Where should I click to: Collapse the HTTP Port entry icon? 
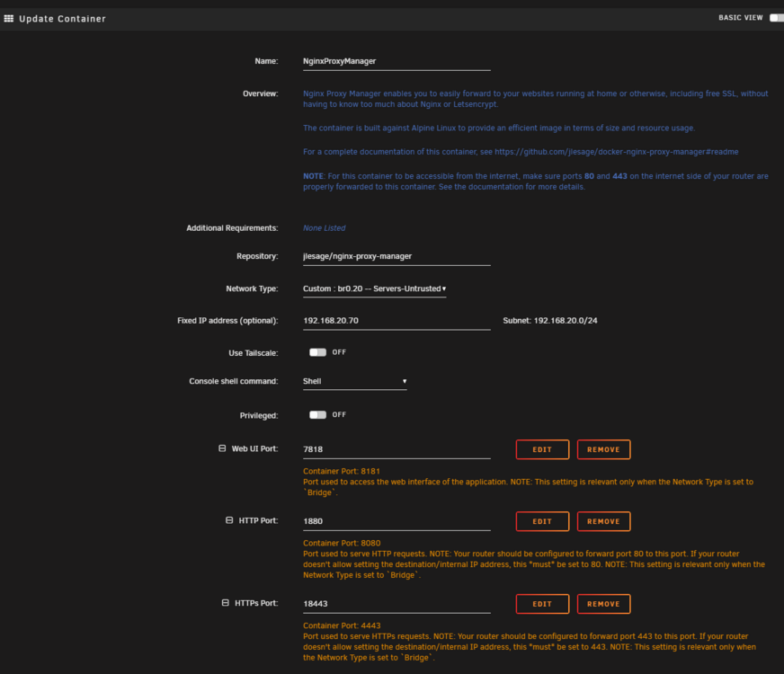click(x=229, y=520)
